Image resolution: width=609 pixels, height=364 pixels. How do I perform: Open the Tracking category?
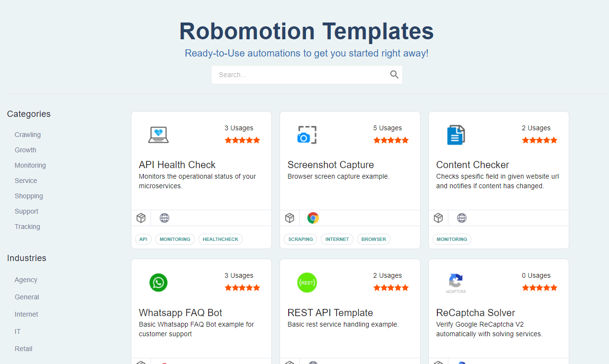(27, 227)
